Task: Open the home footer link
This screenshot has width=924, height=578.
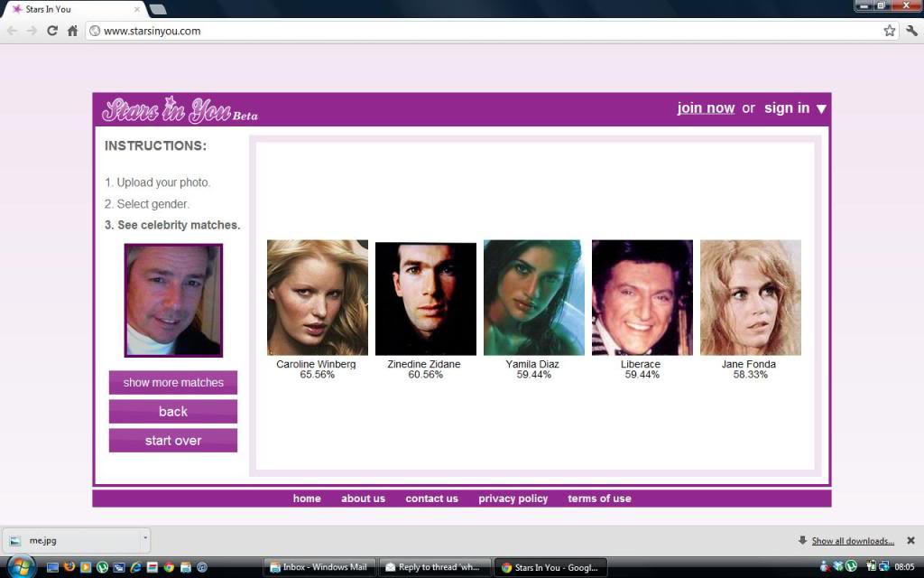Action: (307, 499)
